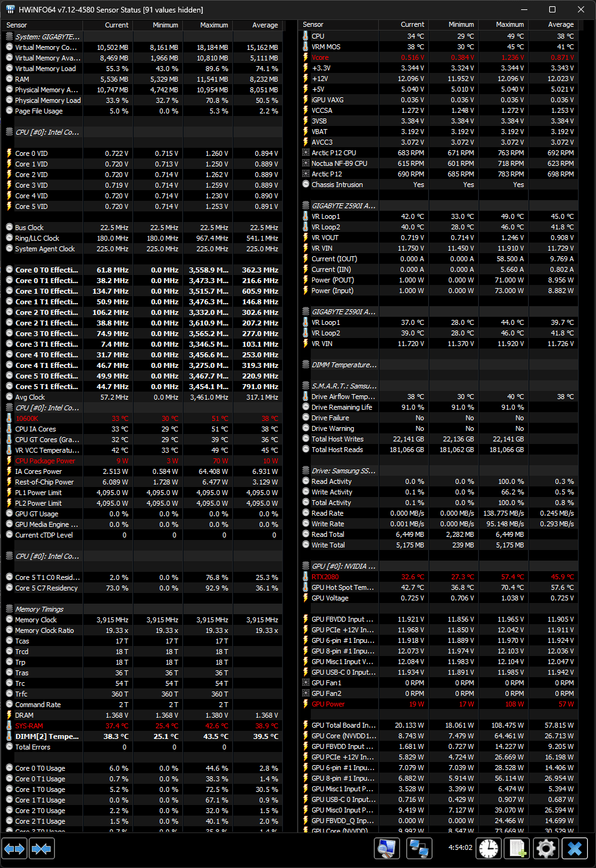Click the left panel Current column header
Screen dimensions: 596x868
[107, 25]
